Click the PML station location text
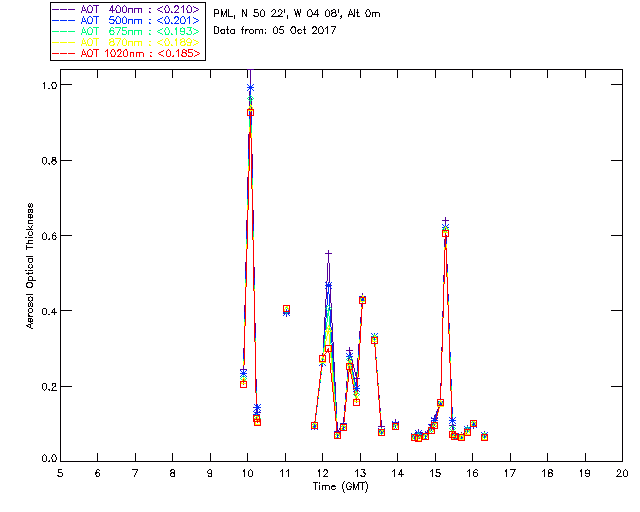Screen dimensions: 640x512 297,14
